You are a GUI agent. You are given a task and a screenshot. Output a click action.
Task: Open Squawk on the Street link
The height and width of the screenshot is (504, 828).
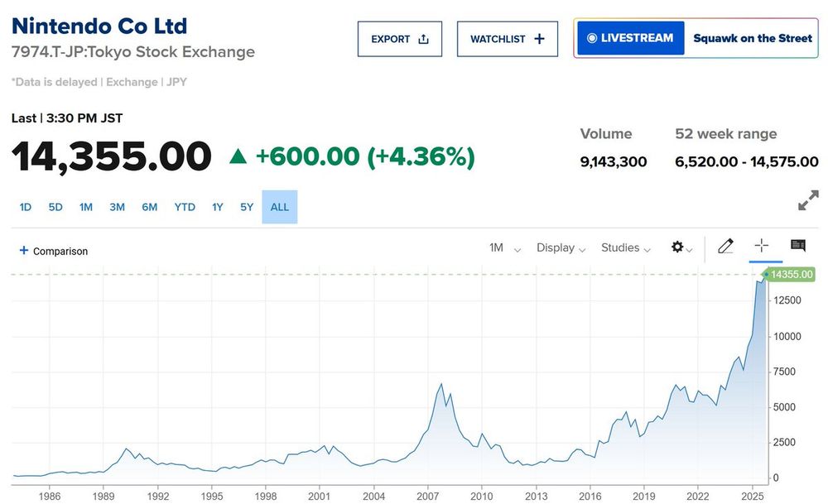coord(753,38)
